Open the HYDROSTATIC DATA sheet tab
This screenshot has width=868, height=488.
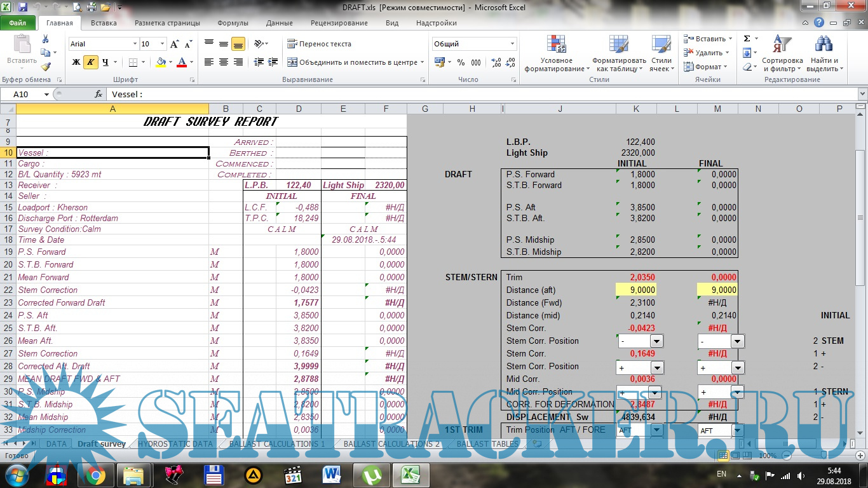[175, 444]
